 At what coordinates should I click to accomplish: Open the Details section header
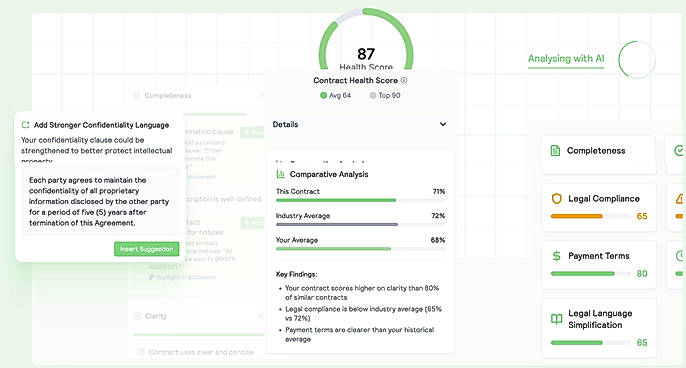pos(360,125)
